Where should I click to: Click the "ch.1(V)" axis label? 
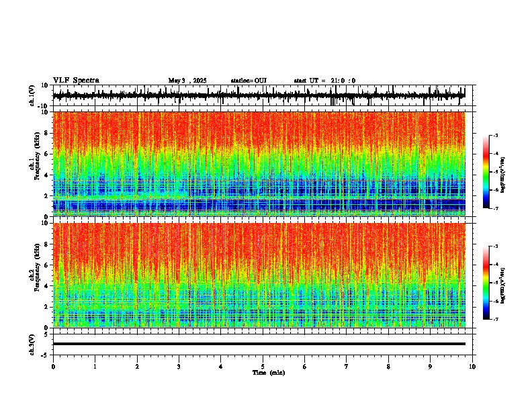pos(32,96)
